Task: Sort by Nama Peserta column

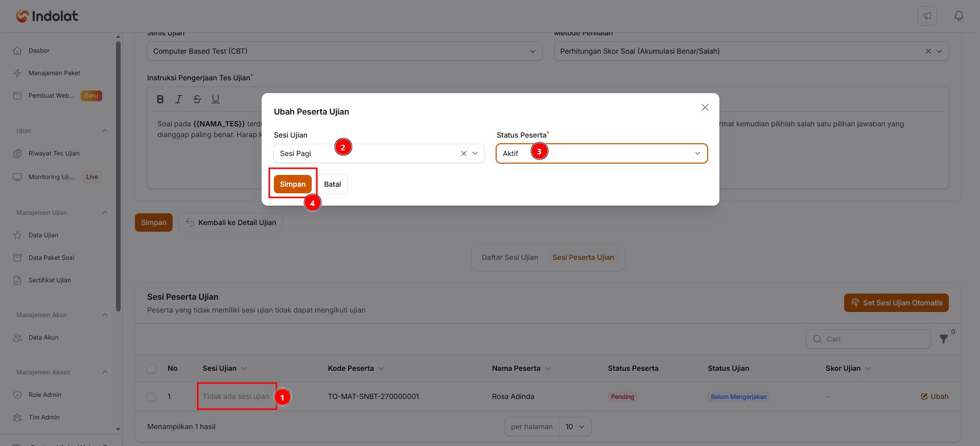Action: [x=521, y=368]
